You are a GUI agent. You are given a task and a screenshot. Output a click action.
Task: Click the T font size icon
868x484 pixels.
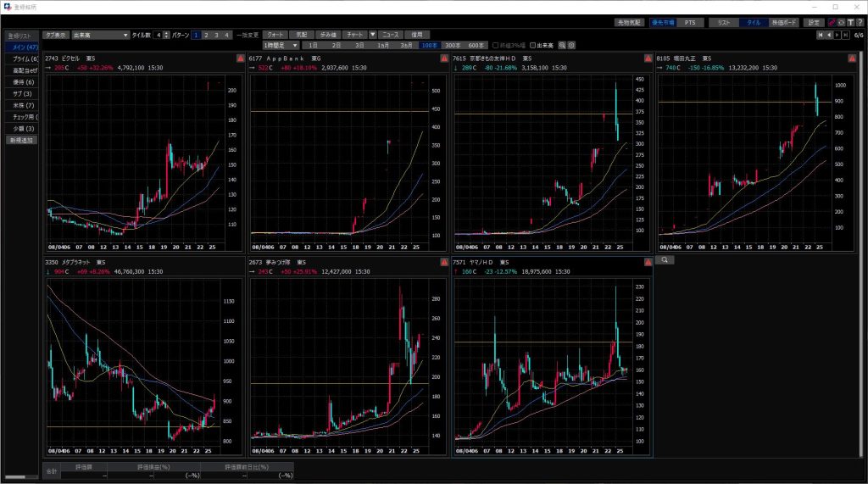coord(849,22)
